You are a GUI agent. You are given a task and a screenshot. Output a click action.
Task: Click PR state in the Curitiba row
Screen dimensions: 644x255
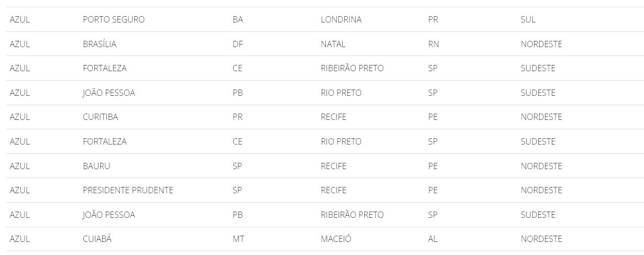pos(237,117)
